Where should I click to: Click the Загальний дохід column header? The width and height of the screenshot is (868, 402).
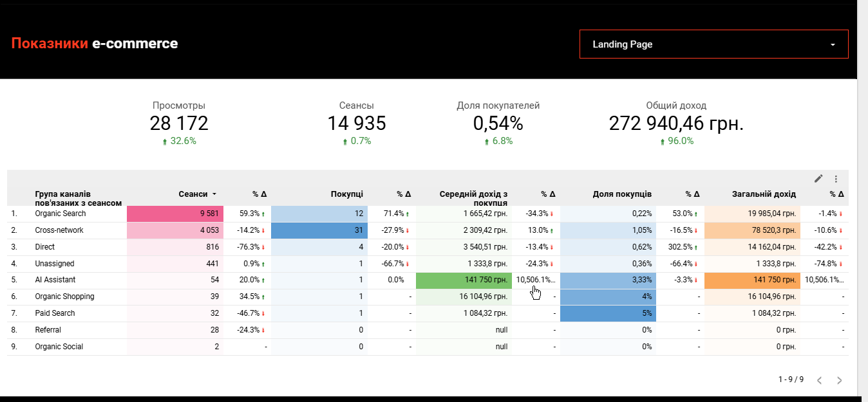pyautogui.click(x=764, y=194)
